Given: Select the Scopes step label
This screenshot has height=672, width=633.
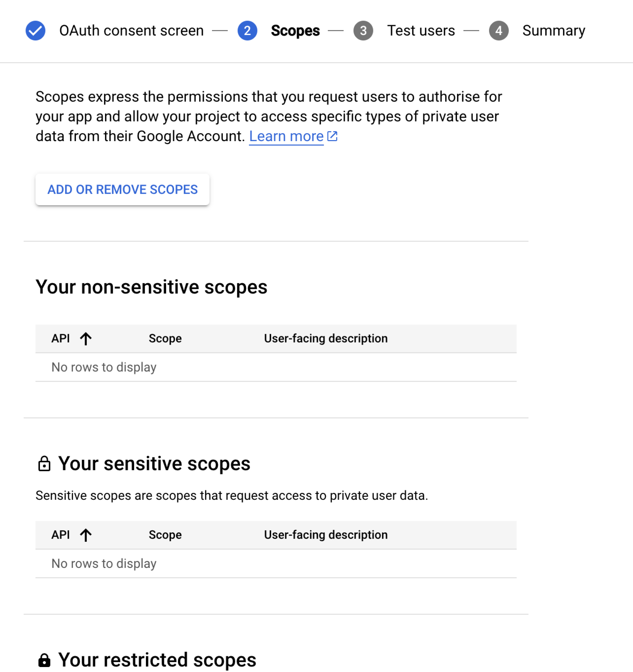Looking at the screenshot, I should pos(295,31).
